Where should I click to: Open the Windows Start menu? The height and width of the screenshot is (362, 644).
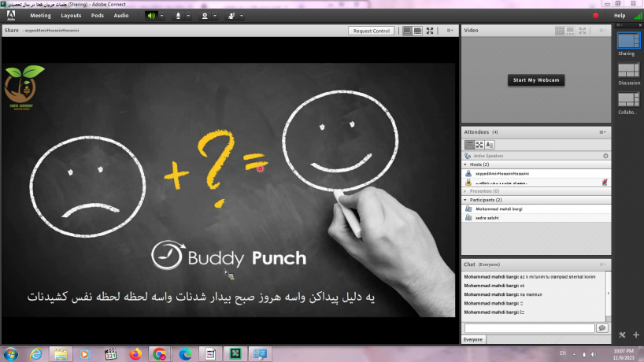click(x=11, y=354)
